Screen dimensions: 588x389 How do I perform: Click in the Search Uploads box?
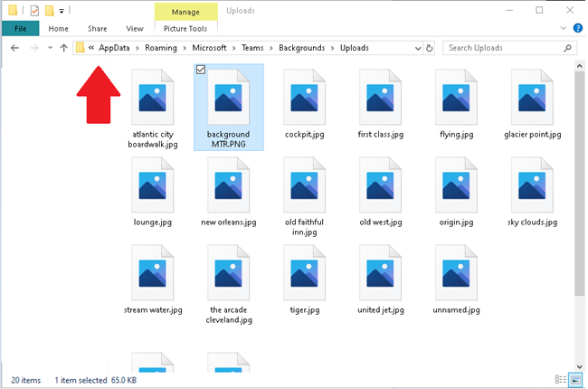click(502, 48)
